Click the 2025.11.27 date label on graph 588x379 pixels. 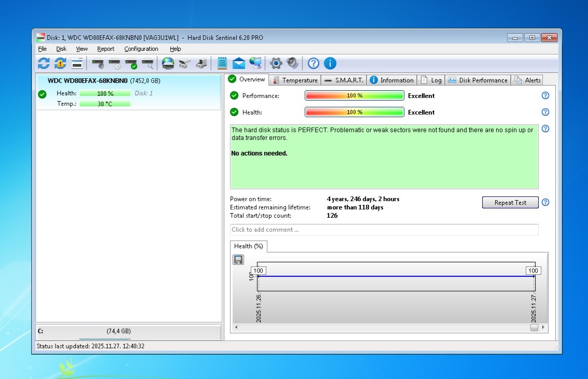click(x=534, y=308)
